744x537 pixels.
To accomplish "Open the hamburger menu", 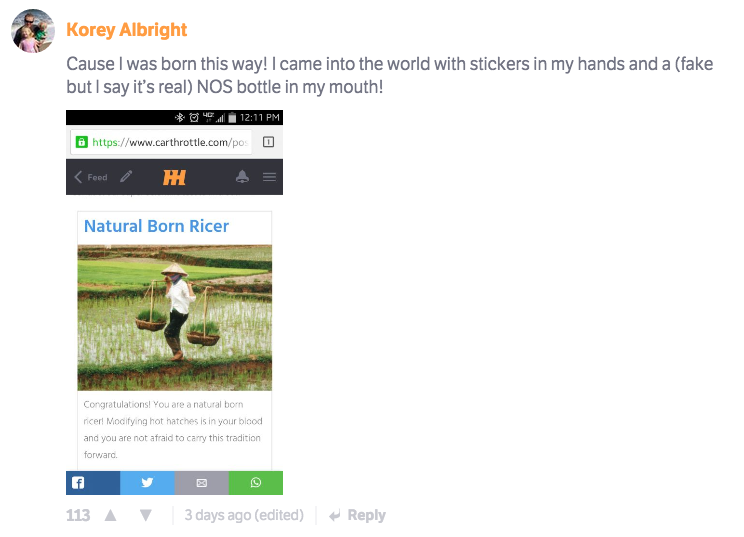I will (270, 177).
